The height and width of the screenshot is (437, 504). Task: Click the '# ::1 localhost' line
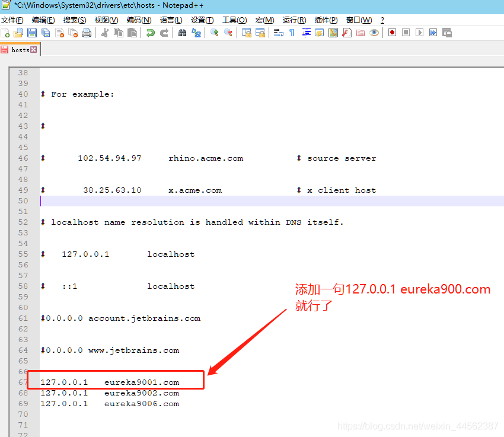[117, 286]
